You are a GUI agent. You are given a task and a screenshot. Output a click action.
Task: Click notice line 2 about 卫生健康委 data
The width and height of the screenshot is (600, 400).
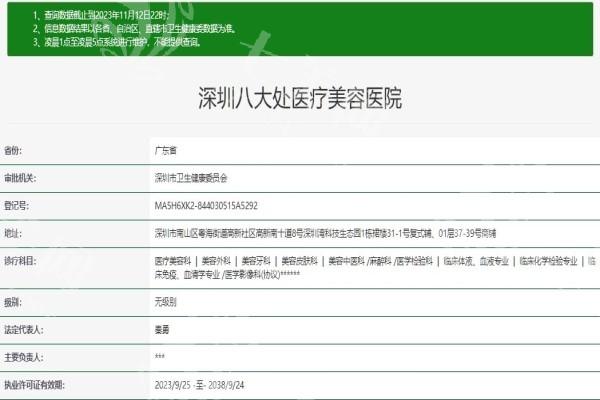135,28
